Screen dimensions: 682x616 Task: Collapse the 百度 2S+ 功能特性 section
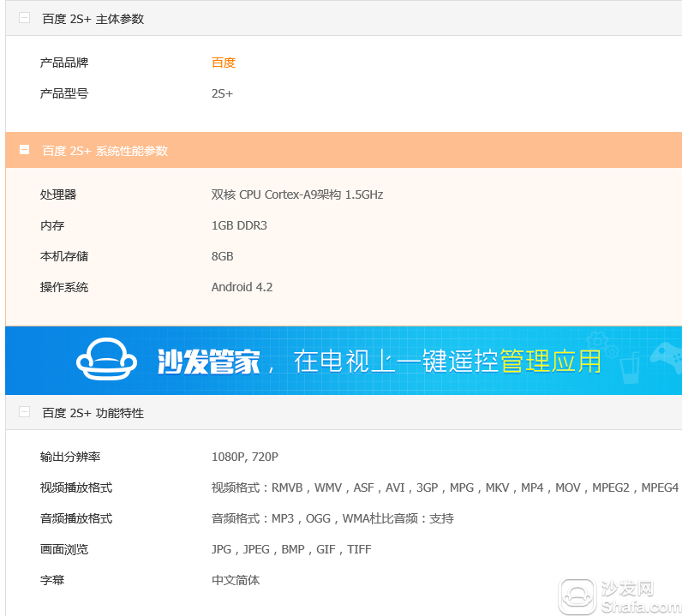pyautogui.click(x=24, y=411)
